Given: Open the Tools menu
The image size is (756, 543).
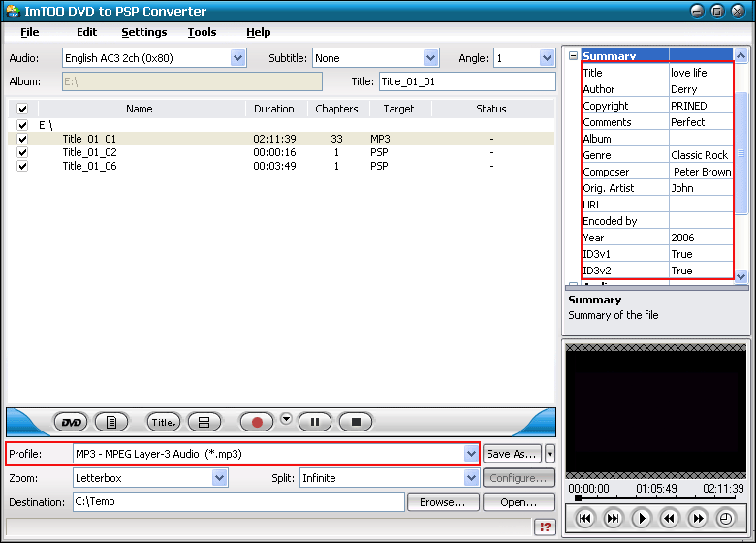Looking at the screenshot, I should point(202,32).
